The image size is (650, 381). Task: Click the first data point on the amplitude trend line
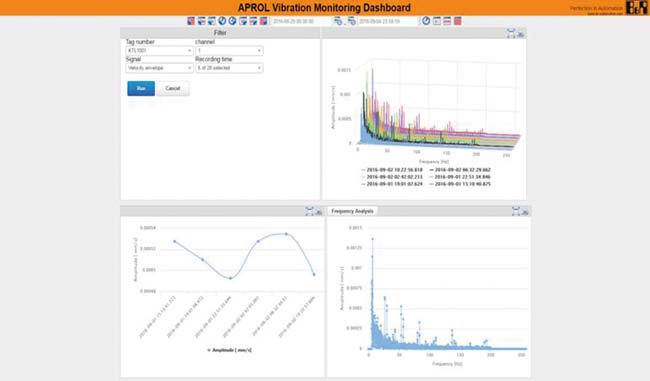[175, 241]
